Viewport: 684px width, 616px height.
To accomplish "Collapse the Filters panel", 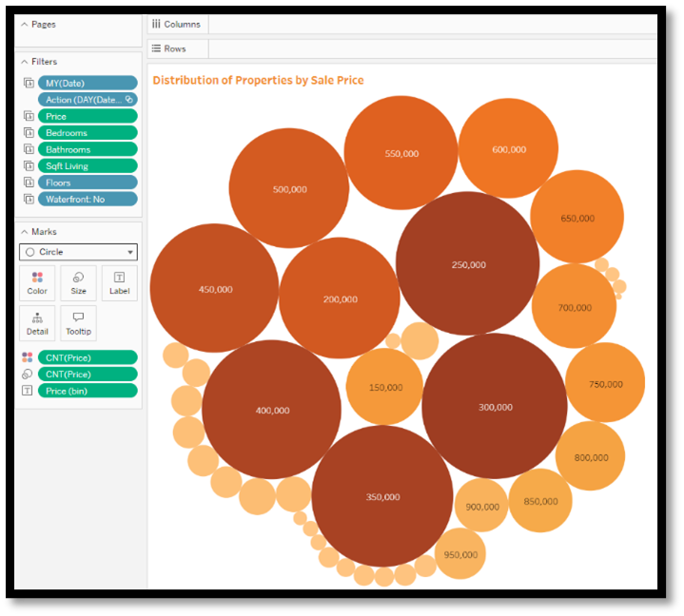I will click(x=24, y=62).
